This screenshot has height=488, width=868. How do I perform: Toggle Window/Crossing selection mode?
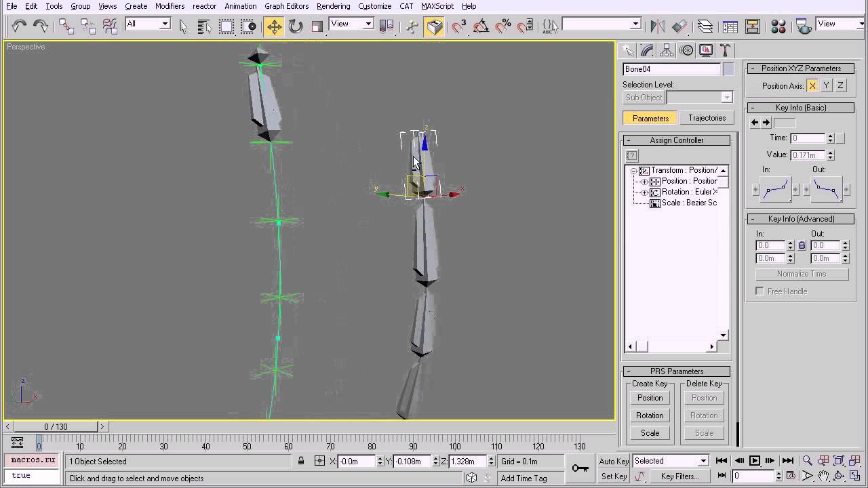[249, 26]
